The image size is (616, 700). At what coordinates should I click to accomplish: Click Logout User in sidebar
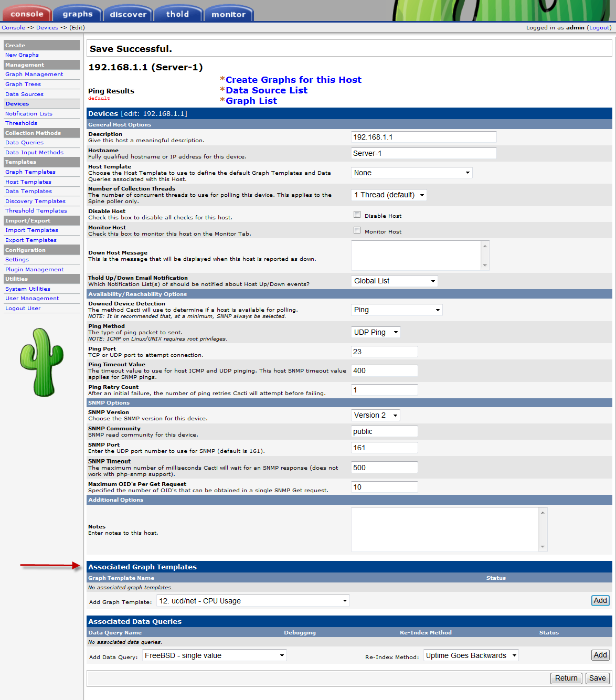click(23, 309)
